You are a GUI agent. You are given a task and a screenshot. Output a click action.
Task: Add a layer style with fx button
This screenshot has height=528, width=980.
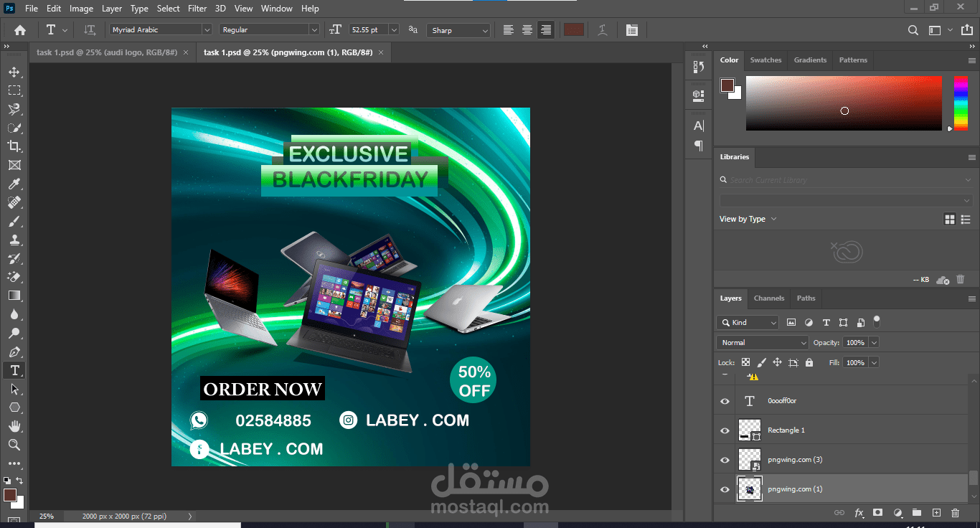coord(859,513)
